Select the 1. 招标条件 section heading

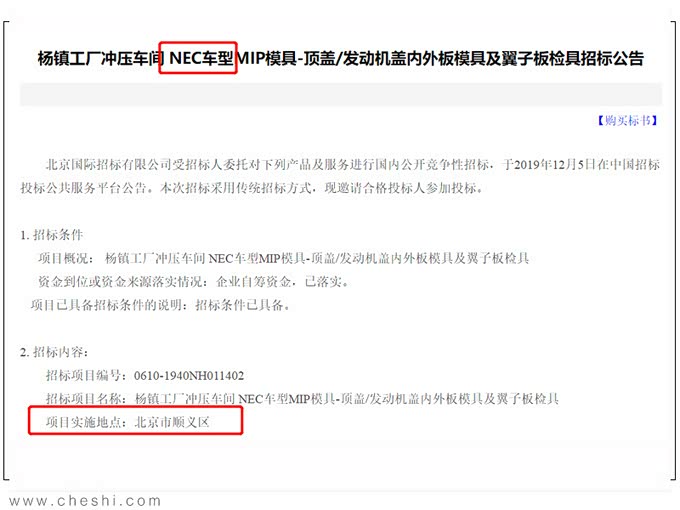[51, 235]
